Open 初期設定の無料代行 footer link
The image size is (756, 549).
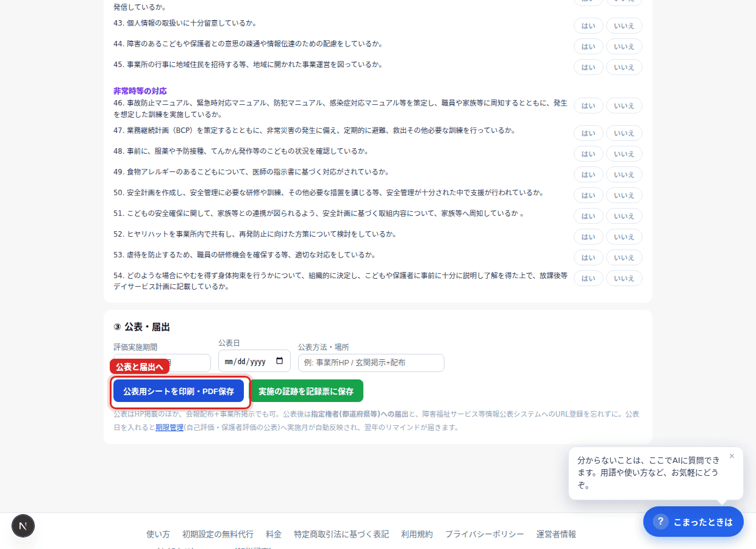pyautogui.click(x=218, y=534)
